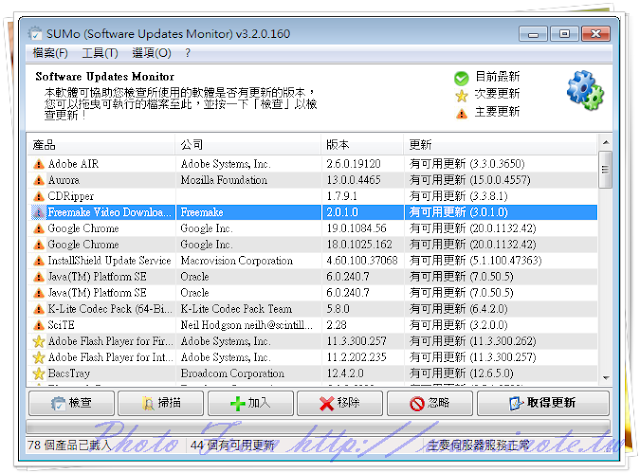Click the icon beside Freemake Video Downloader
Screen dimensions: 640x473
(x=39, y=212)
